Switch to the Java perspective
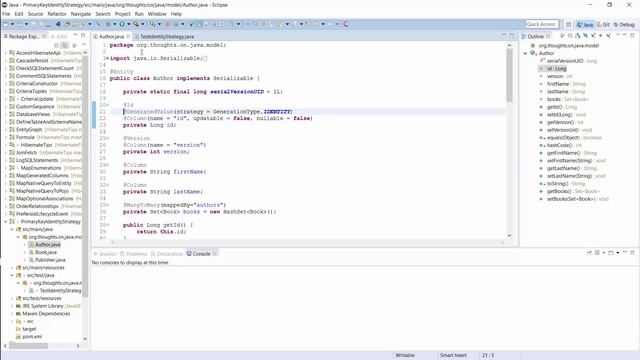The image size is (640, 360). click(x=585, y=24)
